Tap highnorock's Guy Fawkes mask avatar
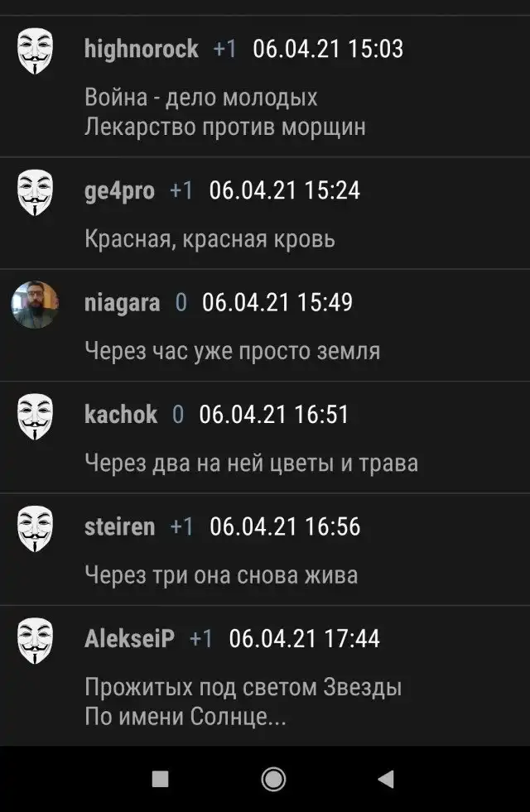This screenshot has height=812, width=530. click(x=36, y=50)
